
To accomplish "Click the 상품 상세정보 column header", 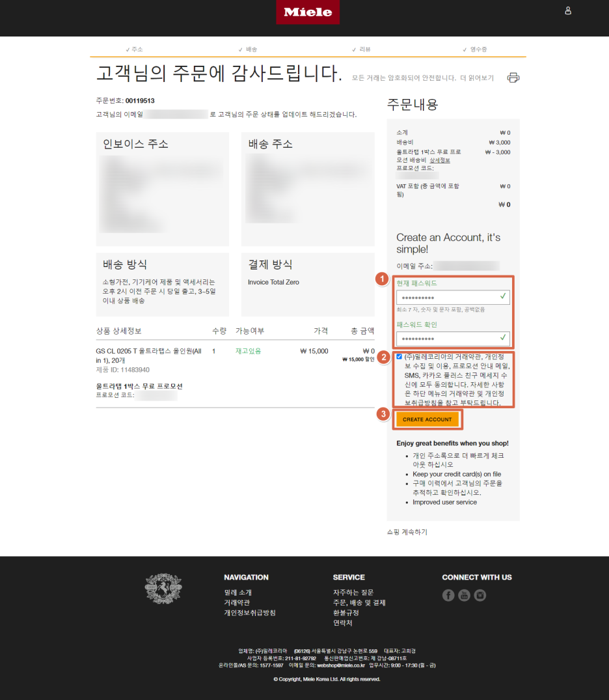I will pos(118,331).
